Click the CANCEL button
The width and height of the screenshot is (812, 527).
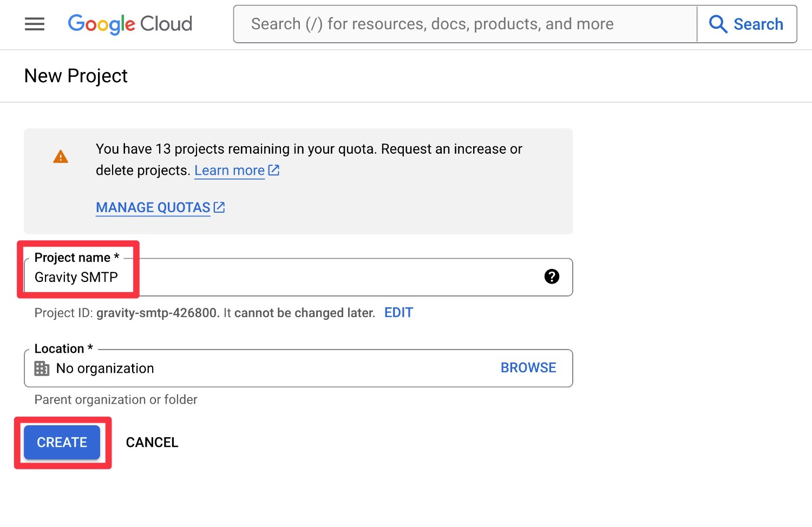[152, 443]
